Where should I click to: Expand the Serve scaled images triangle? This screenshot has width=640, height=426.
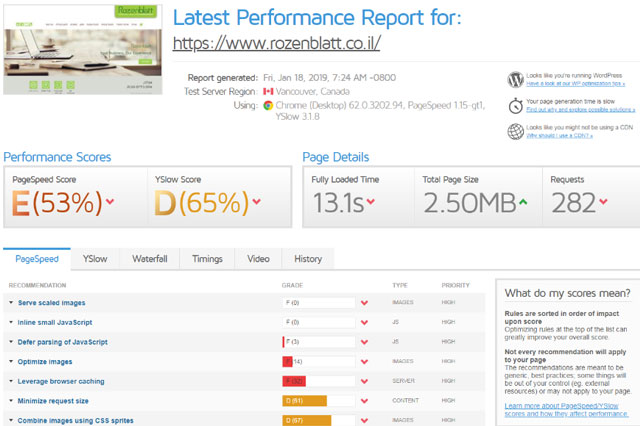[11, 302]
